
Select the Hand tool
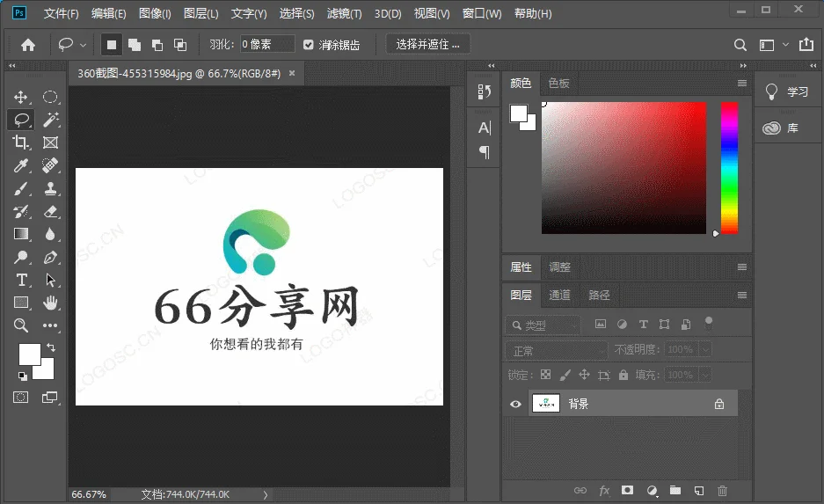50,303
